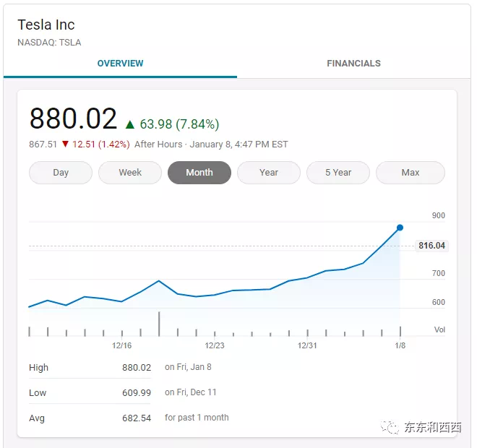Click the WeChat logo in the watermark
Image resolution: width=477 pixels, height=448 pixels.
pyautogui.click(x=391, y=427)
